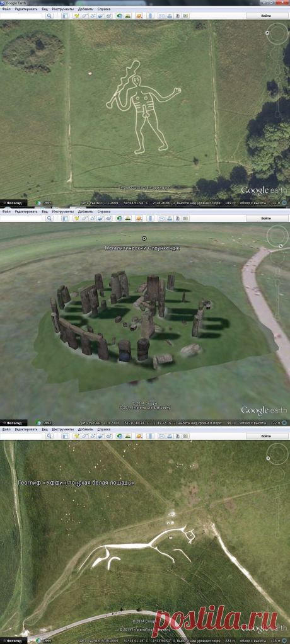Click the email icon in the white horse window

tap(161, 435)
